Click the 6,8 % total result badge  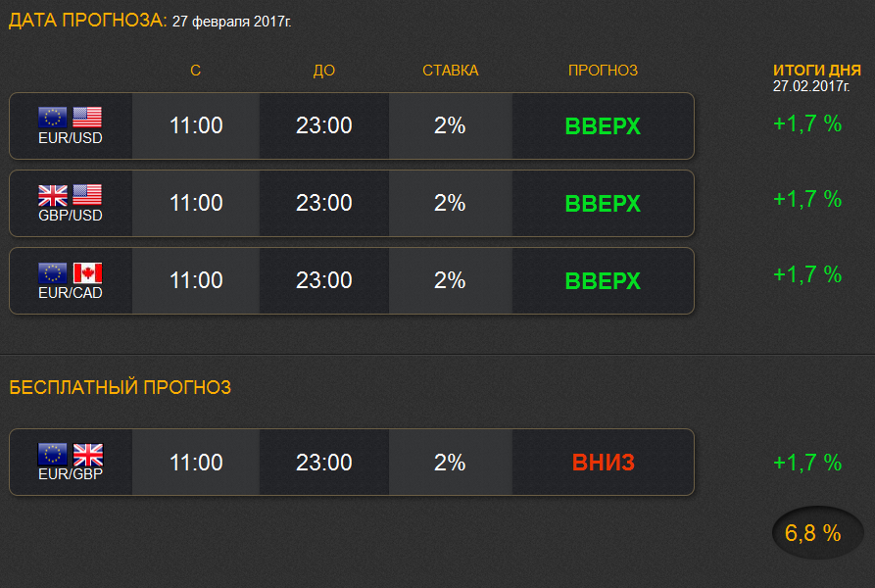817,533
